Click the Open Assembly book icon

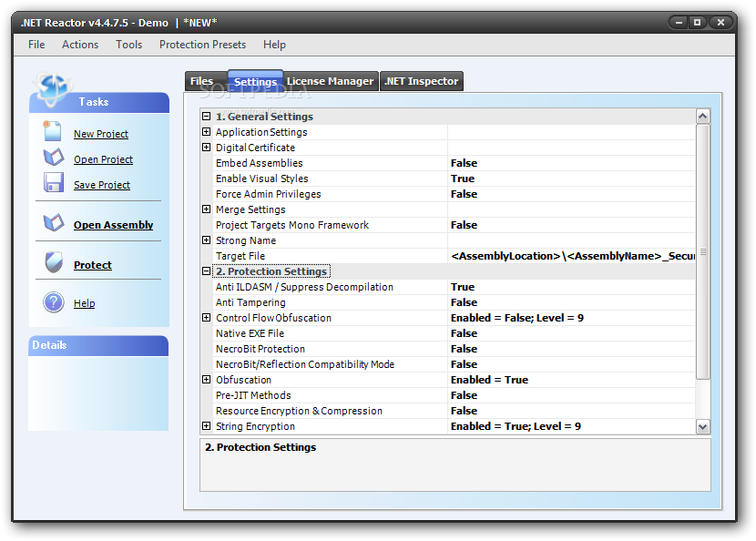tap(54, 222)
